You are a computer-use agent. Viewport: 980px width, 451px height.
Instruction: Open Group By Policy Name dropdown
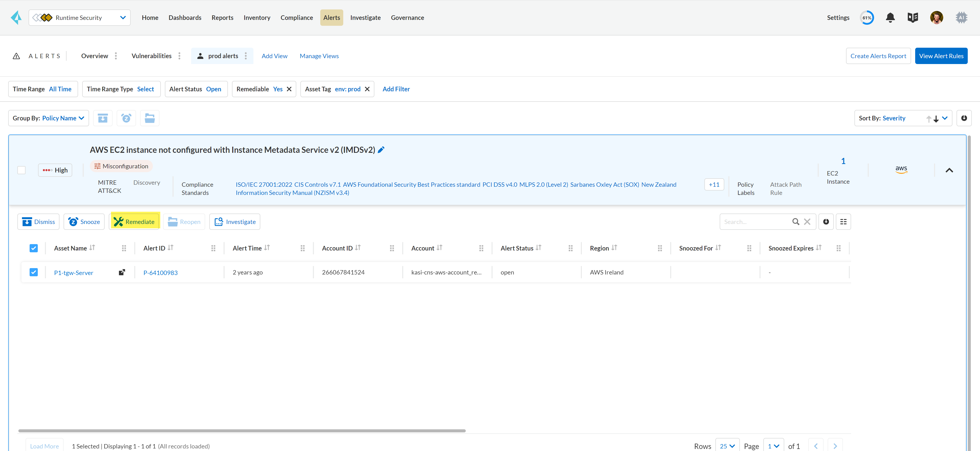49,118
